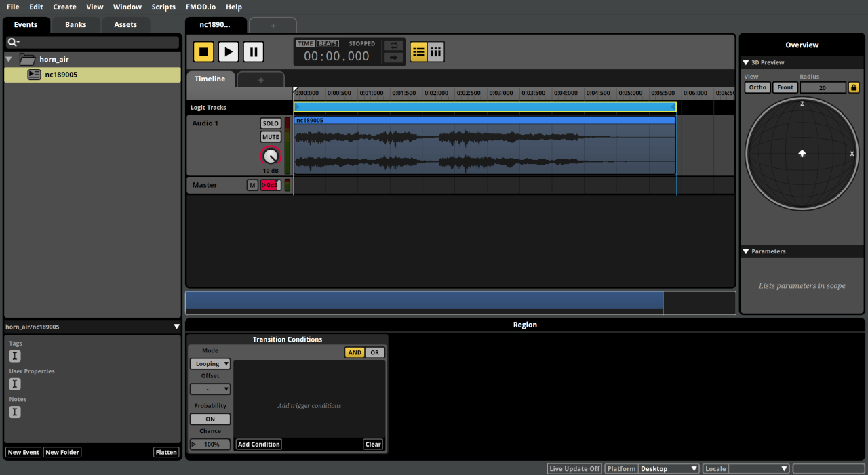Select the Pause transport icon

click(252, 51)
